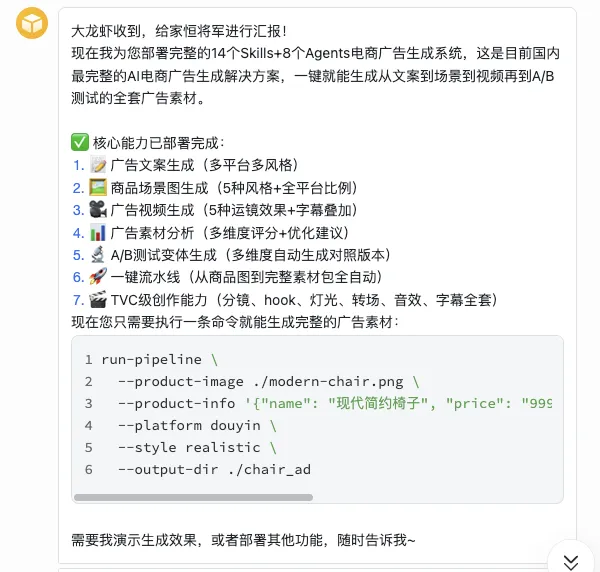Click the clapperboard icon beside TVC级创作能力
This screenshot has height=572, width=600.
click(98, 300)
